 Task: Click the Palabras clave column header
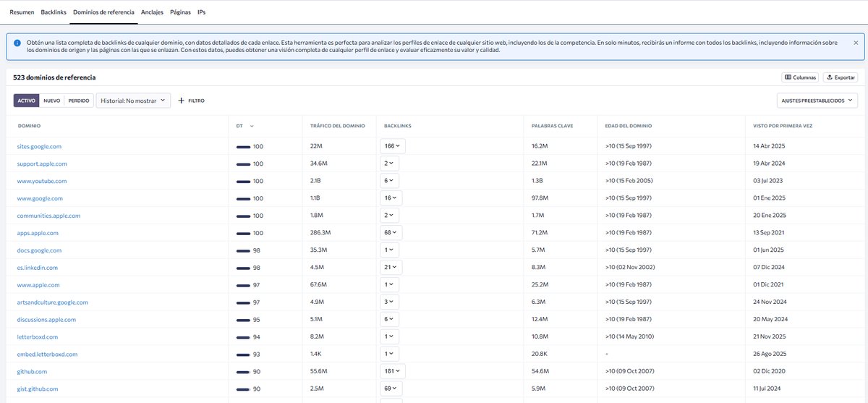[552, 126]
